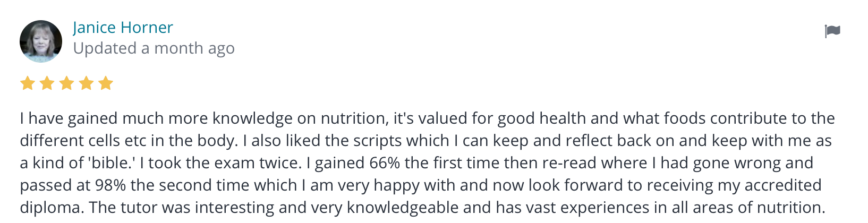Open the Janice Horner profile link
The image size is (868, 223).
tap(123, 27)
